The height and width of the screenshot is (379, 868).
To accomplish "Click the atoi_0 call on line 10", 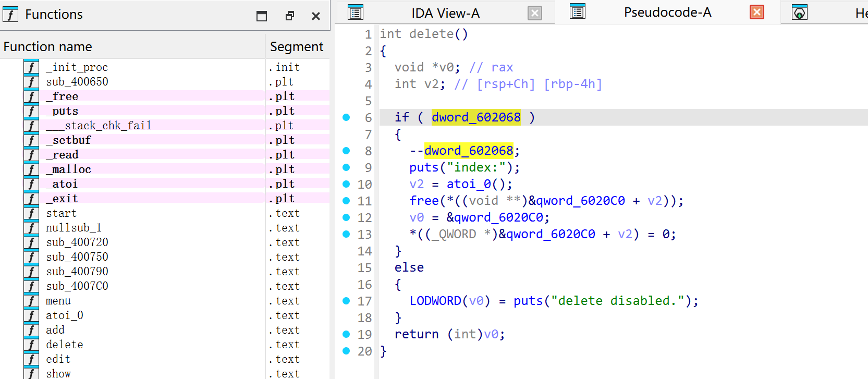I will (480, 184).
